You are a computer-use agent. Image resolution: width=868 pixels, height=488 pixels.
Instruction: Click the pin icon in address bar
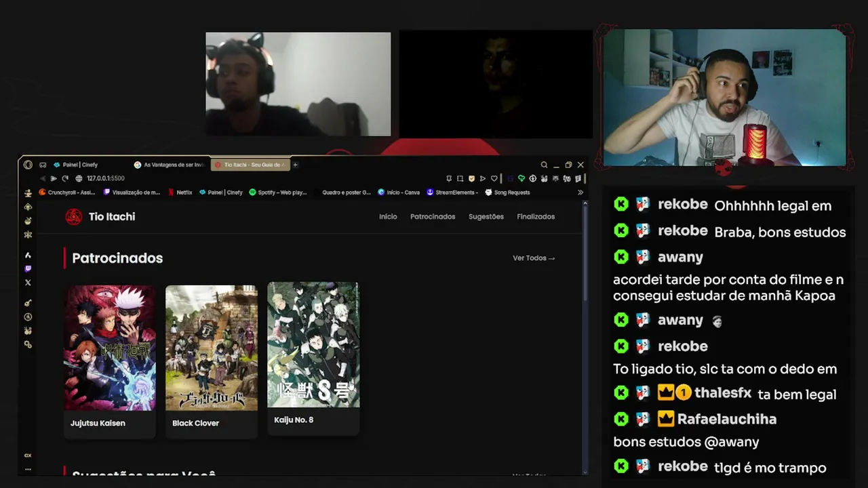click(x=449, y=178)
